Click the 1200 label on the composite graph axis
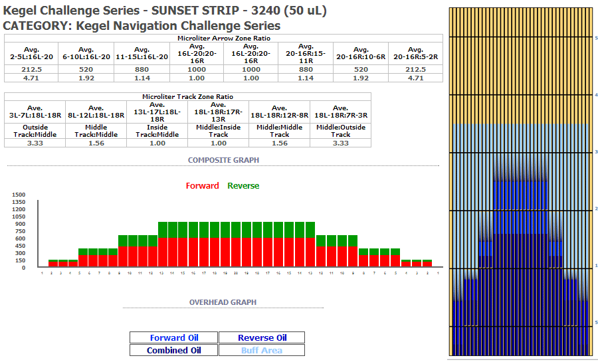598x364 pixels. click(x=19, y=209)
